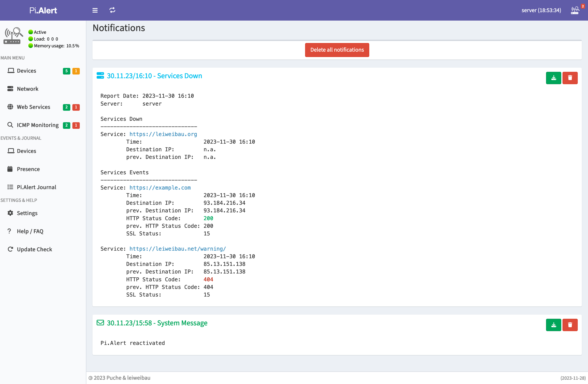588x384 pixels.
Task: Open the https://leiweibau.org service link
Action: [163, 134]
